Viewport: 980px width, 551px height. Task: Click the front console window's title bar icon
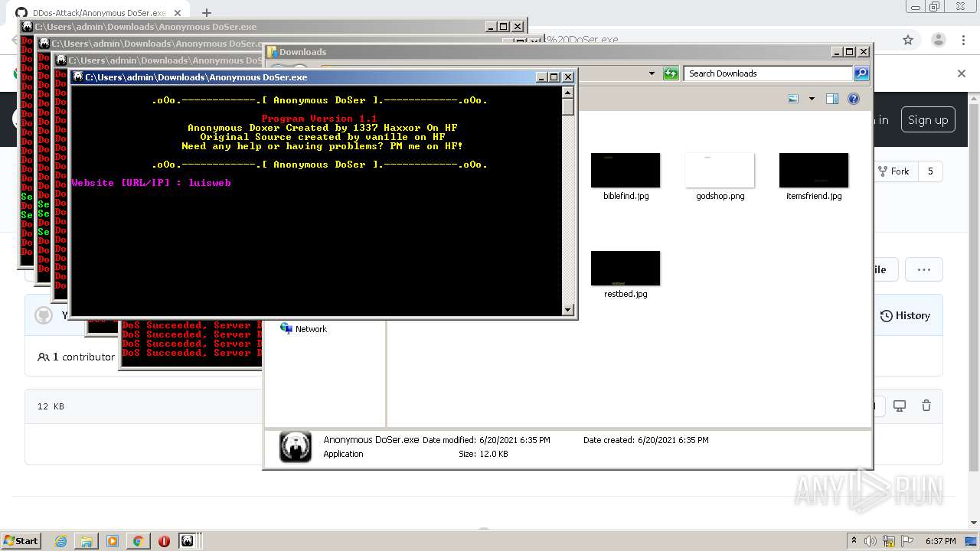pos(78,77)
